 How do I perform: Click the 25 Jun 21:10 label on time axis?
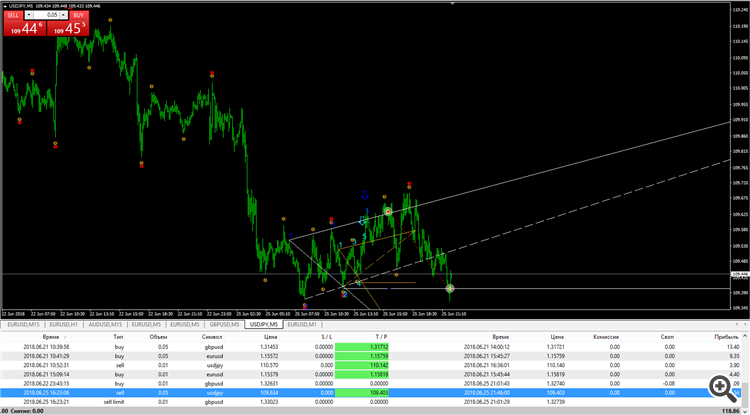(454, 314)
